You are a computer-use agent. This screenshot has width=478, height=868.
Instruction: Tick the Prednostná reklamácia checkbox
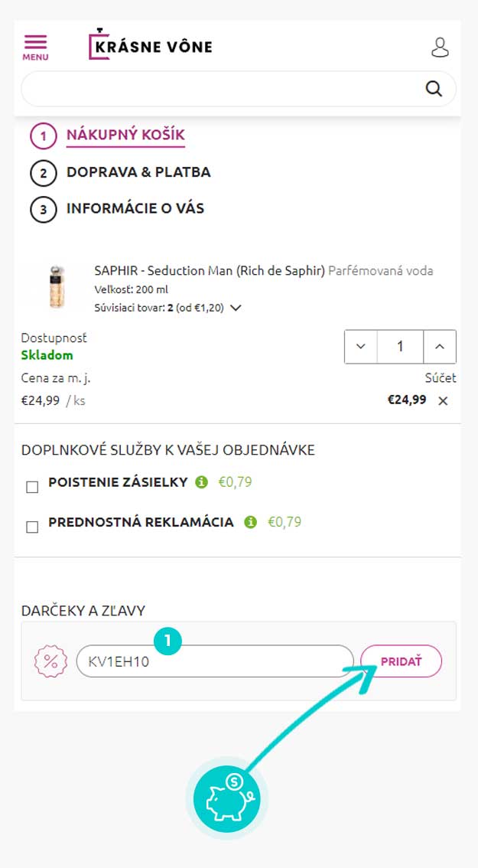tap(32, 527)
